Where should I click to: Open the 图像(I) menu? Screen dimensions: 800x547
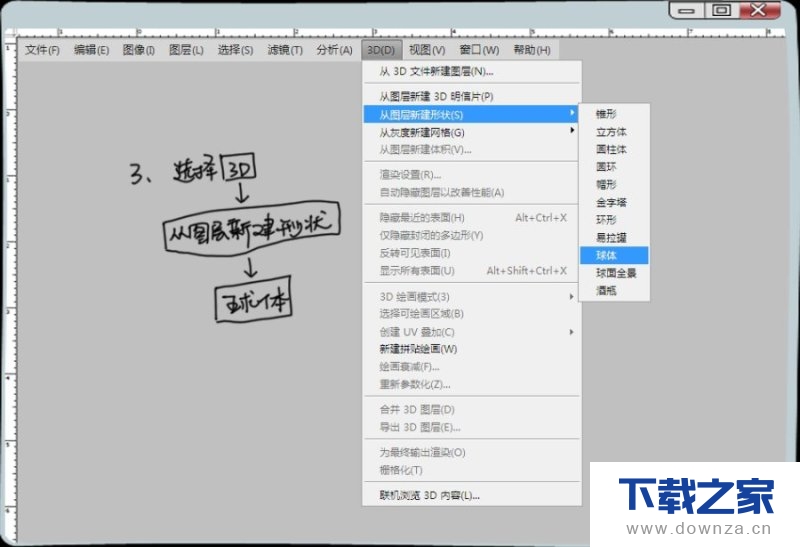pyautogui.click(x=138, y=50)
